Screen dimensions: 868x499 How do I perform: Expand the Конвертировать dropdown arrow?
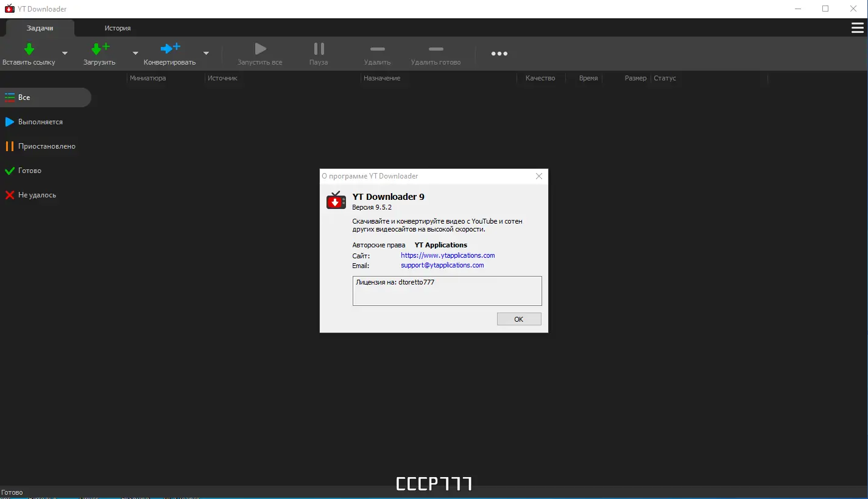coord(206,53)
